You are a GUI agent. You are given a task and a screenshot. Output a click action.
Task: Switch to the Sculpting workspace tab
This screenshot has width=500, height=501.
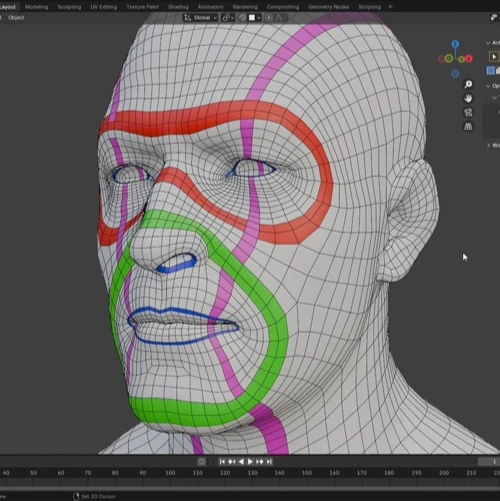coord(69,7)
